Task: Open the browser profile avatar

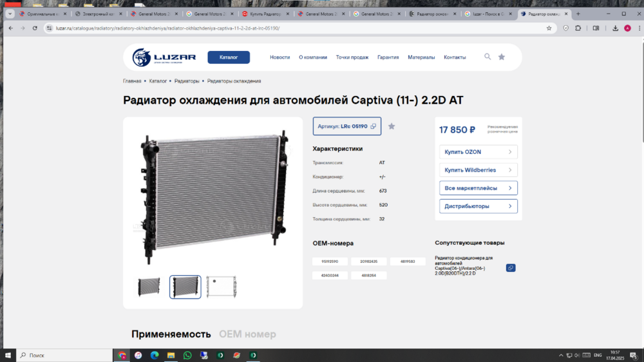Action: pos(627,28)
